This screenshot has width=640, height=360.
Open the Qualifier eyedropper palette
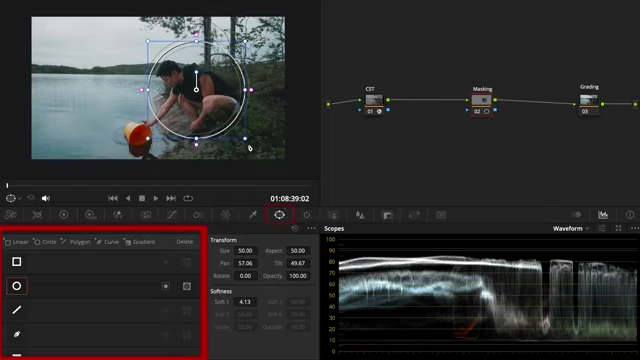pos(253,215)
